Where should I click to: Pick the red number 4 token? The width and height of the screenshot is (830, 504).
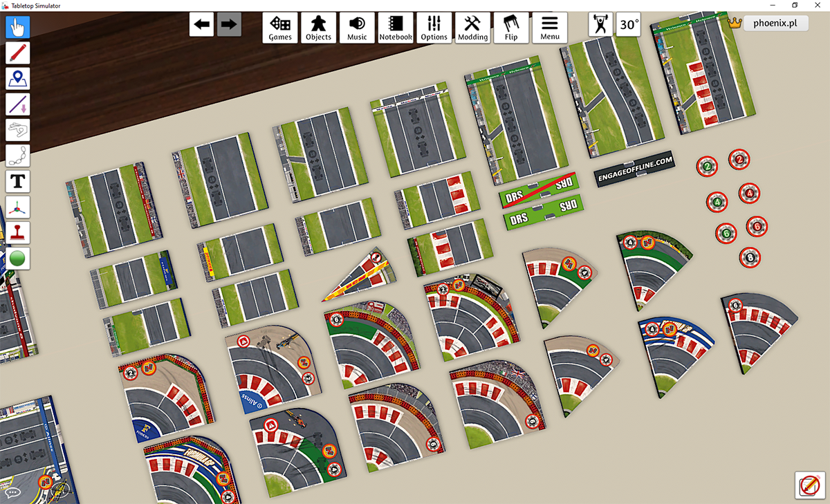(x=750, y=193)
